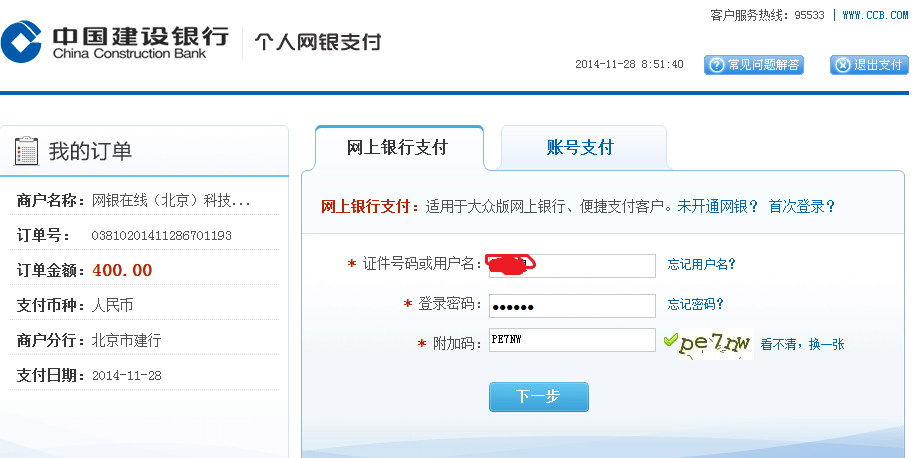Open the 首次登录？ link
This screenshot has width=918, height=458.
pos(801,206)
